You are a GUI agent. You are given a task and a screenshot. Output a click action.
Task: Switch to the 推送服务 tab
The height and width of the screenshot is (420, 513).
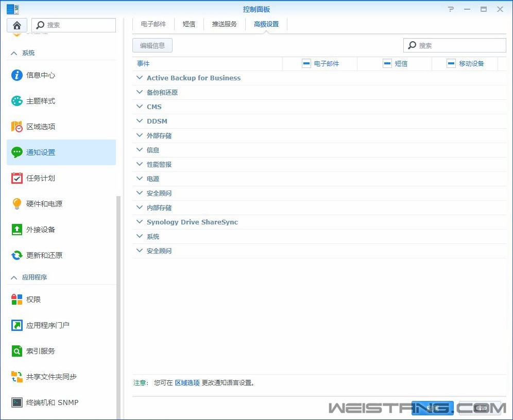224,24
